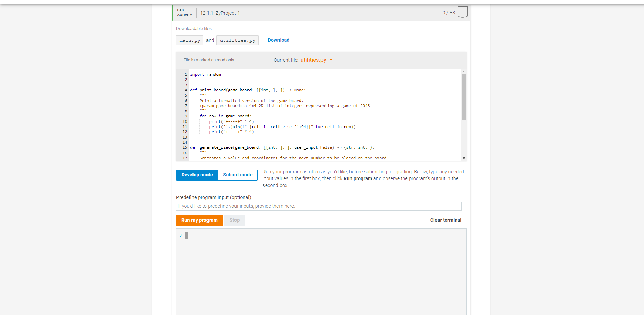
Task: Click the Download link
Action: [x=278, y=40]
